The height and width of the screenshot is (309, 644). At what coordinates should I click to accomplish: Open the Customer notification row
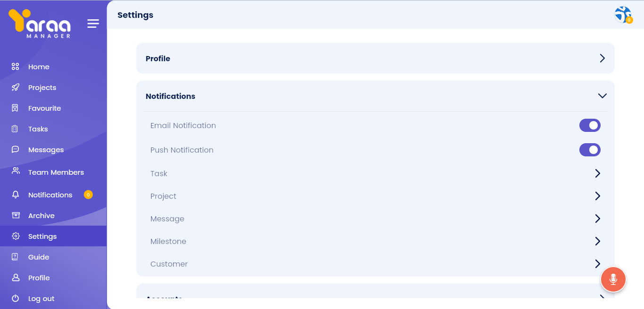597,264
